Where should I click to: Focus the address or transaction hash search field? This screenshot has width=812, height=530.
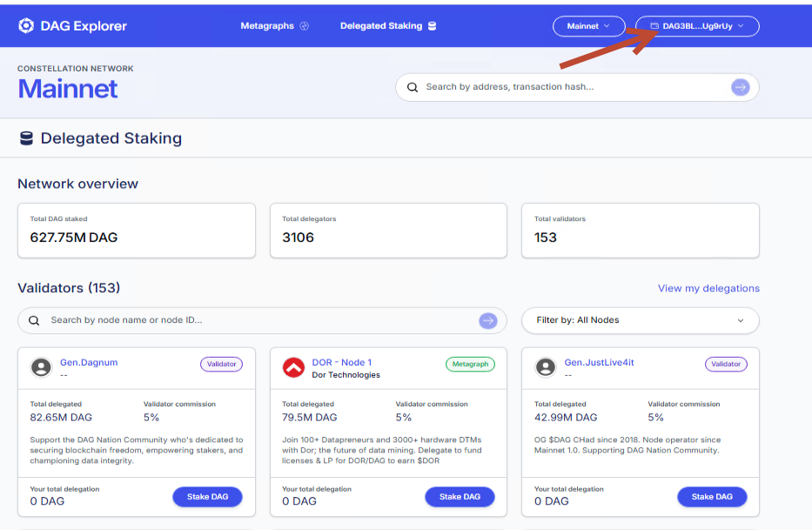pyautogui.click(x=577, y=87)
